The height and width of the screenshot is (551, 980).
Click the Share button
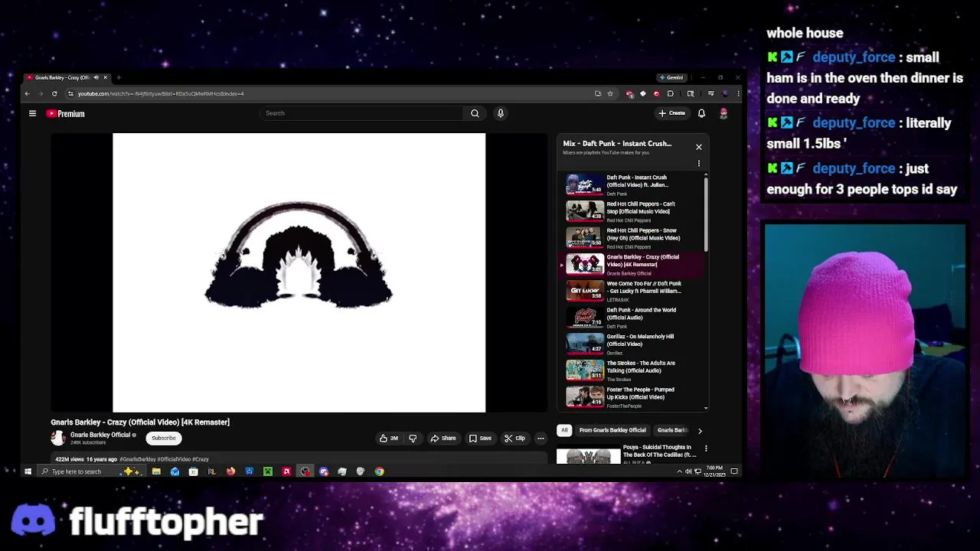[x=443, y=439]
